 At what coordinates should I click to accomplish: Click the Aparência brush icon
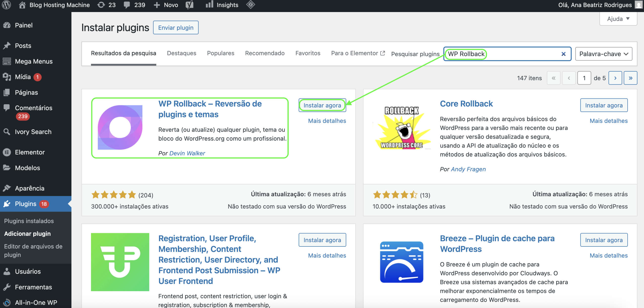[7, 188]
